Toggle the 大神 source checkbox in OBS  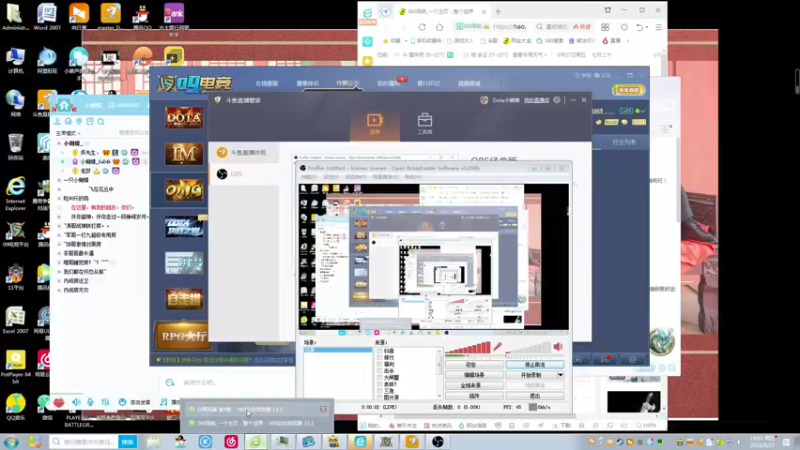(380, 378)
